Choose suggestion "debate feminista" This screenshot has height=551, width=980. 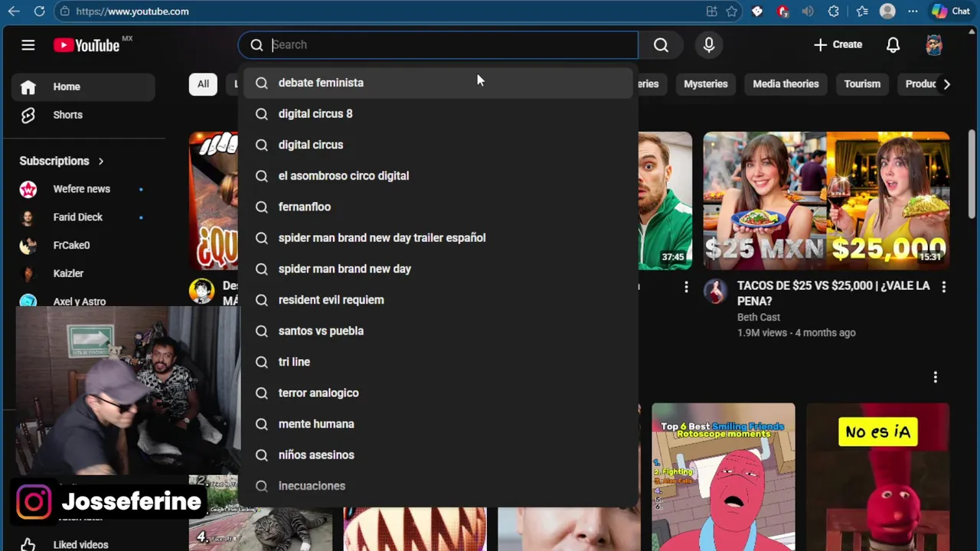tap(438, 83)
